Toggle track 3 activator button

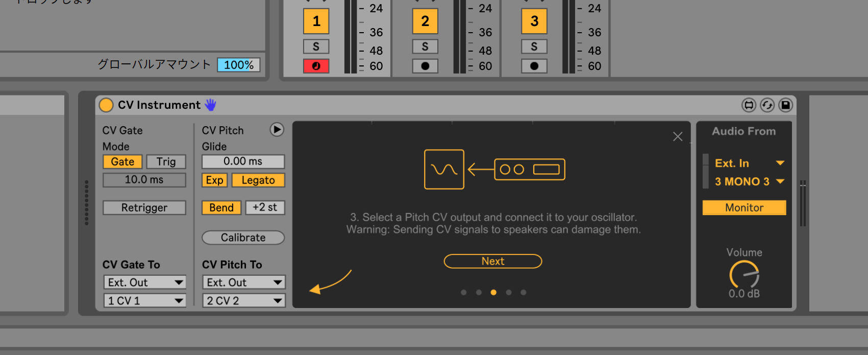(534, 21)
